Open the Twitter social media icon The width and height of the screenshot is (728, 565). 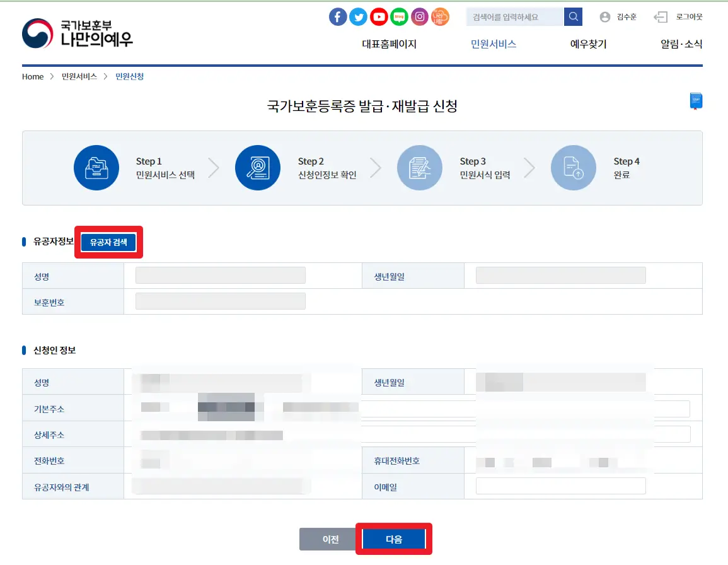click(x=358, y=16)
